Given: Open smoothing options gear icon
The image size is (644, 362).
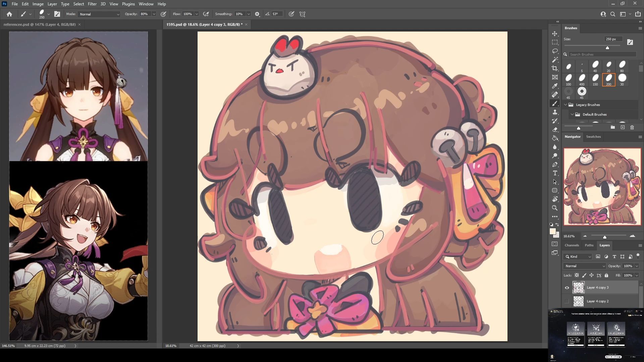Looking at the screenshot, I should click(257, 14).
